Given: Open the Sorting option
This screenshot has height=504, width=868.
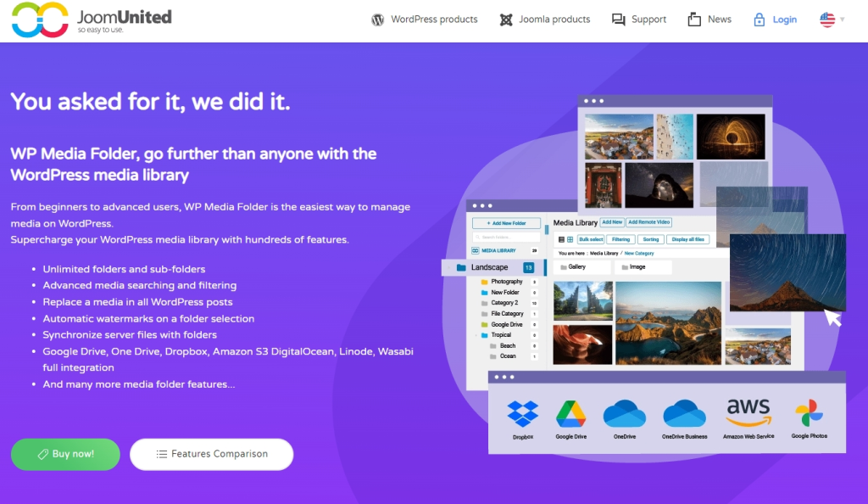Looking at the screenshot, I should pyautogui.click(x=650, y=239).
